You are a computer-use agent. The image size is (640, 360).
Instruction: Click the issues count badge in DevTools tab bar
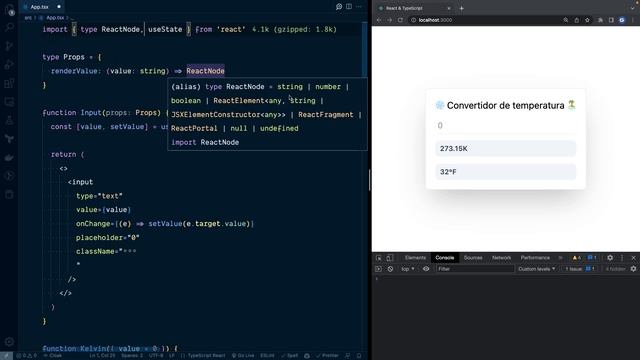pyautogui.click(x=591, y=258)
